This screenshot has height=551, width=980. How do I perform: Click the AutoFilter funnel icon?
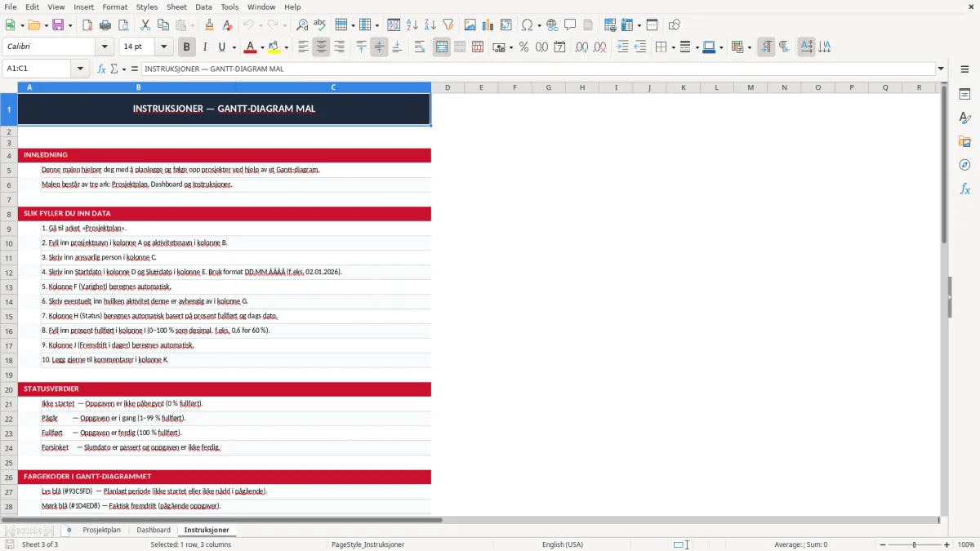448,25
